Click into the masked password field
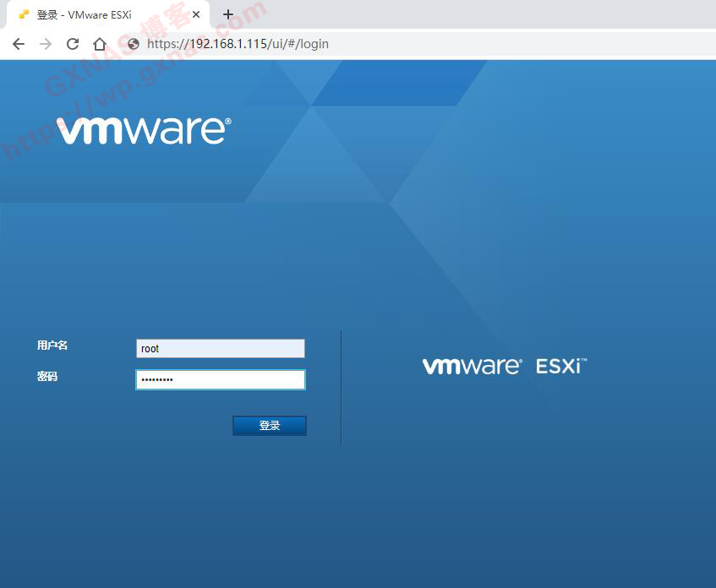 click(220, 380)
